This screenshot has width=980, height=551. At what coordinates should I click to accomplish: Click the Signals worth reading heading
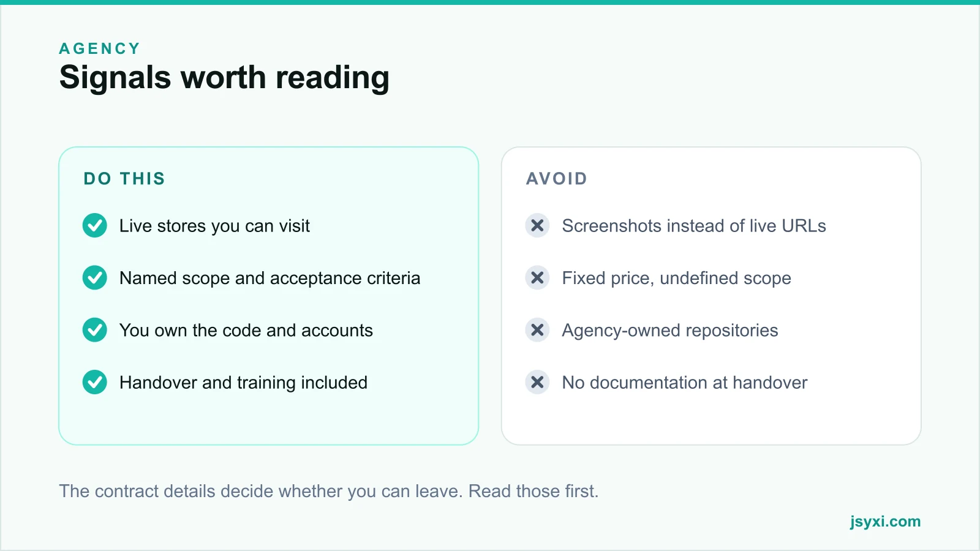pyautogui.click(x=224, y=78)
